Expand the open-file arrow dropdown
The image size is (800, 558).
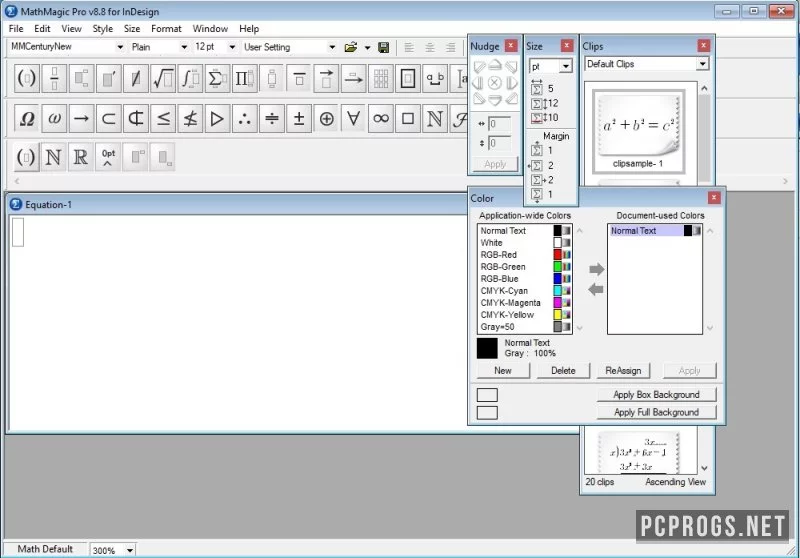(367, 48)
